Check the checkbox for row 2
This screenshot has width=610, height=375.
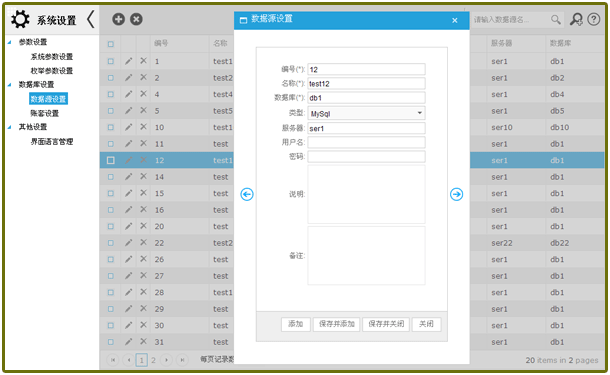click(x=111, y=78)
